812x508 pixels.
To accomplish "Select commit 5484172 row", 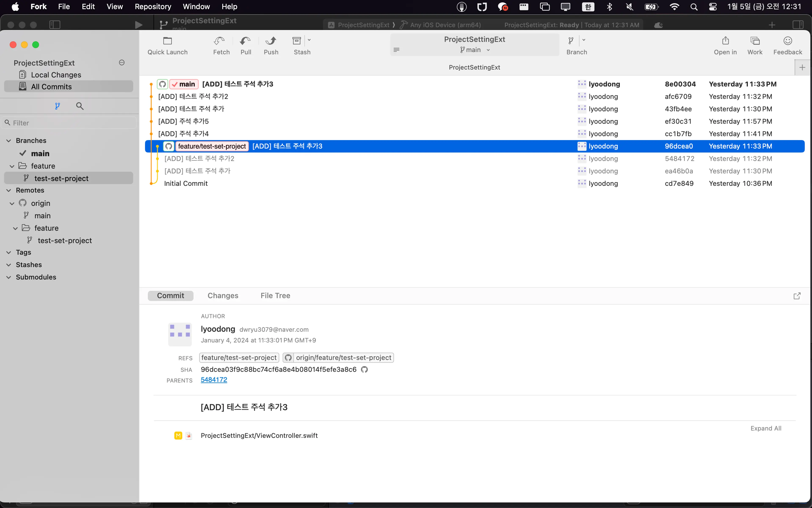I will pyautogui.click(x=475, y=159).
